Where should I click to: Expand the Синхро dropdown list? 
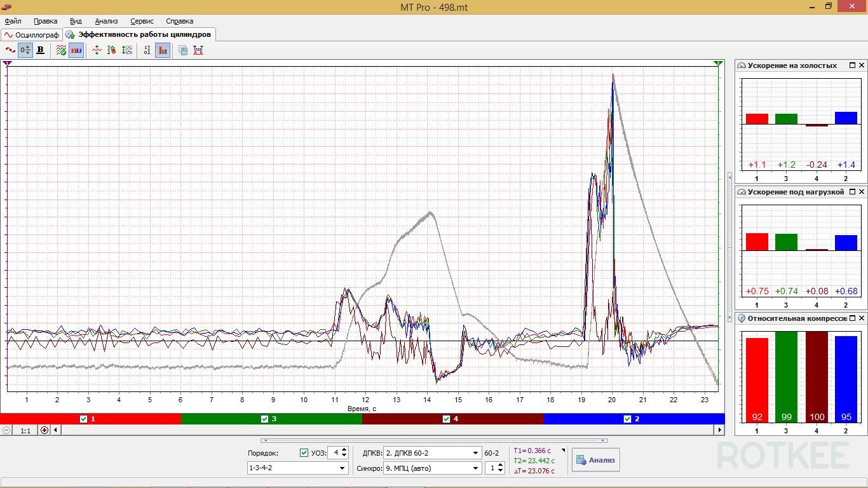[475, 468]
